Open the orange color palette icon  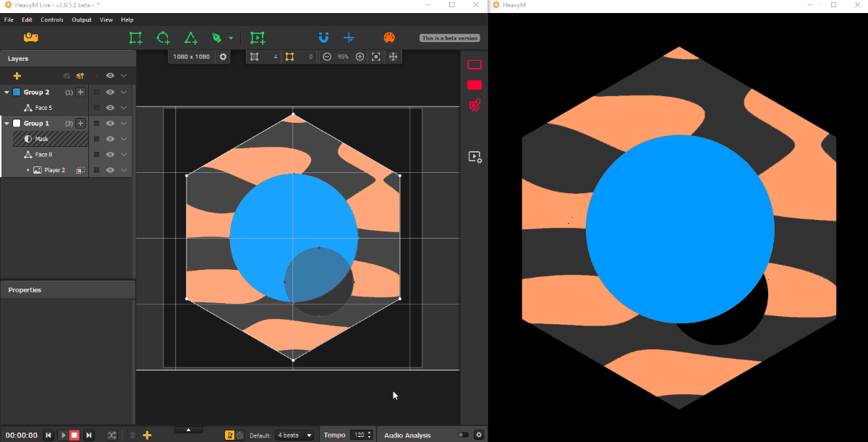[x=389, y=38]
